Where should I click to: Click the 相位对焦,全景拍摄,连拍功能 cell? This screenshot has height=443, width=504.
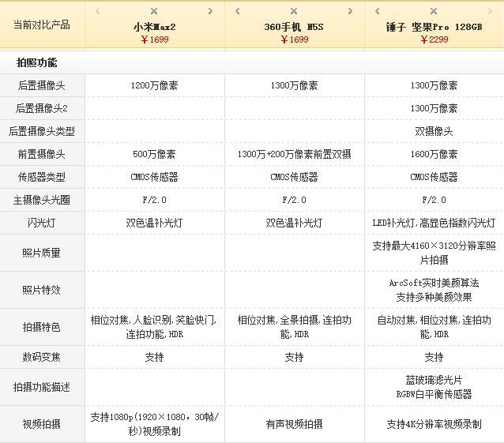pyautogui.click(x=295, y=327)
